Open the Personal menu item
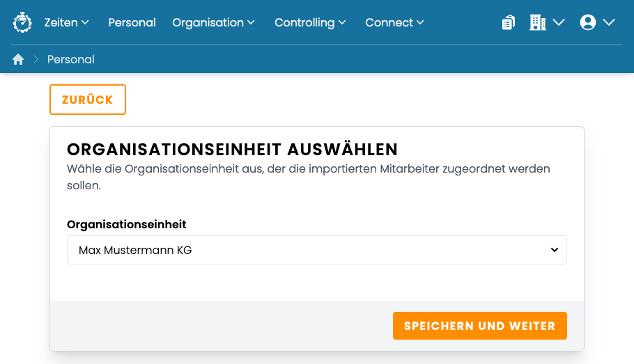This screenshot has width=634, height=364. [x=132, y=23]
